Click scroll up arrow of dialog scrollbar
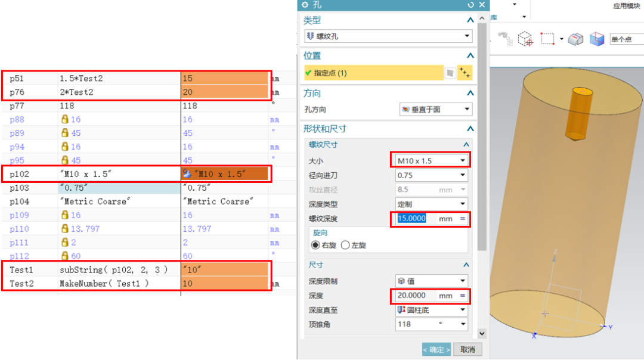This screenshot has height=360, width=644. pyautogui.click(x=482, y=18)
